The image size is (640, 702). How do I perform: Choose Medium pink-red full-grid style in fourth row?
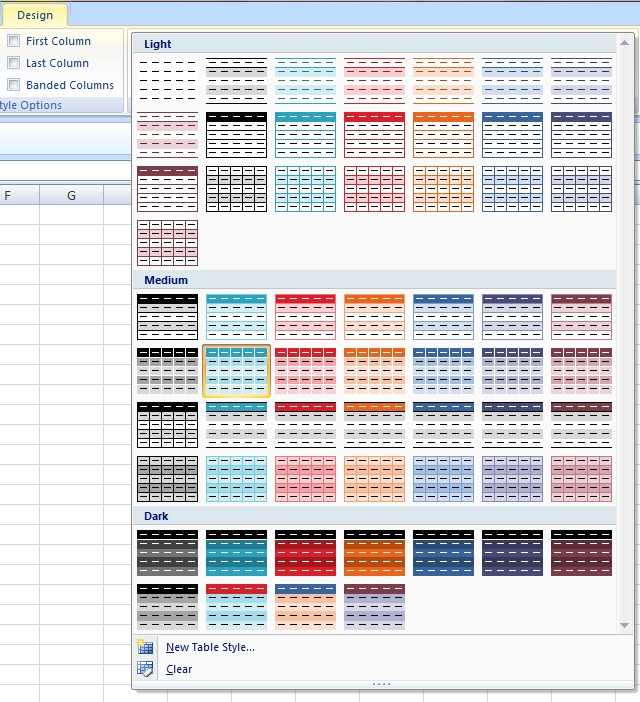tap(305, 479)
